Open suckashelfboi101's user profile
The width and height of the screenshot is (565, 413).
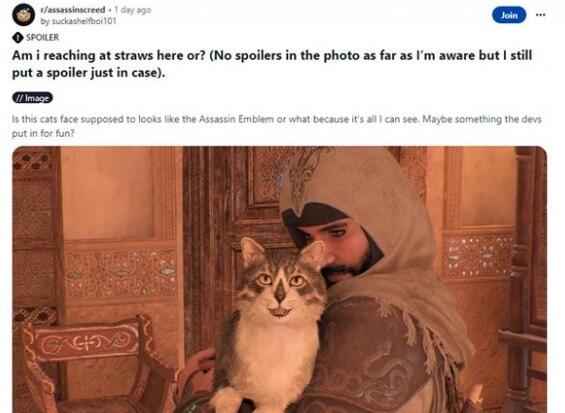click(79, 21)
